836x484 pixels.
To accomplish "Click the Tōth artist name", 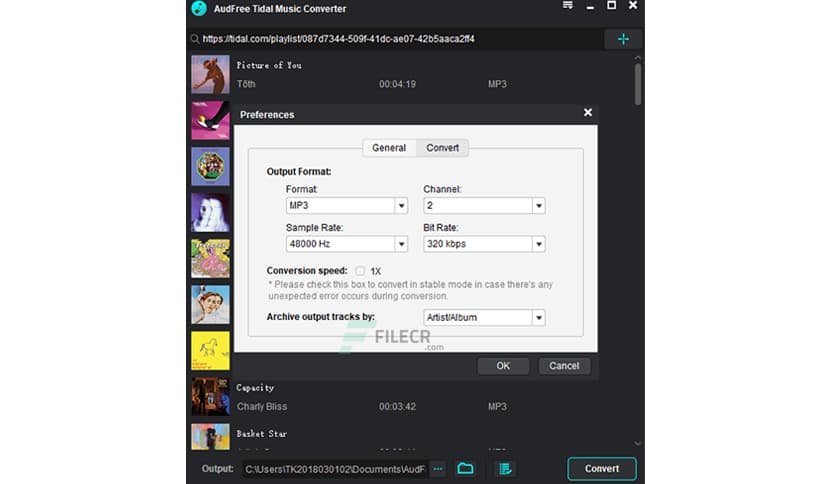I will click(246, 84).
